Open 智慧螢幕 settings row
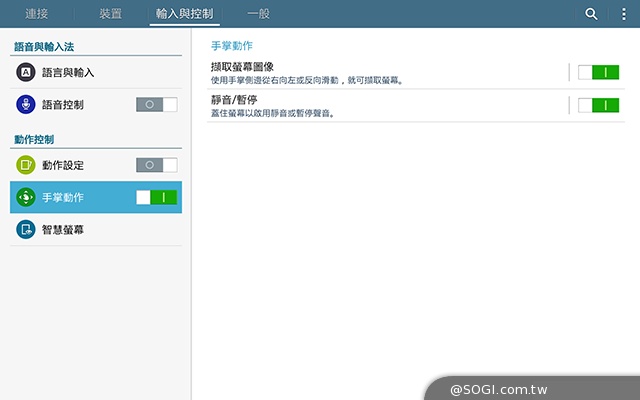This screenshot has height=400, width=640. click(96, 229)
